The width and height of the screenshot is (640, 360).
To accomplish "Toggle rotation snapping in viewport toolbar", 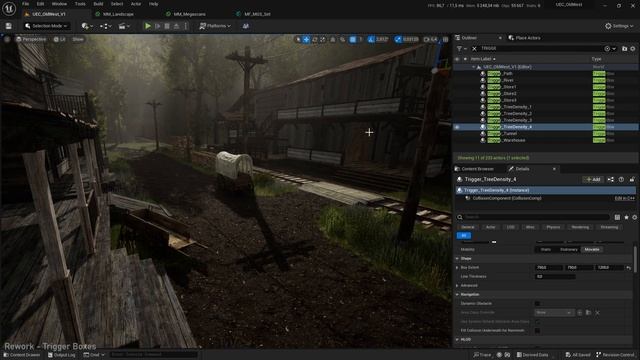I will pos(371,39).
